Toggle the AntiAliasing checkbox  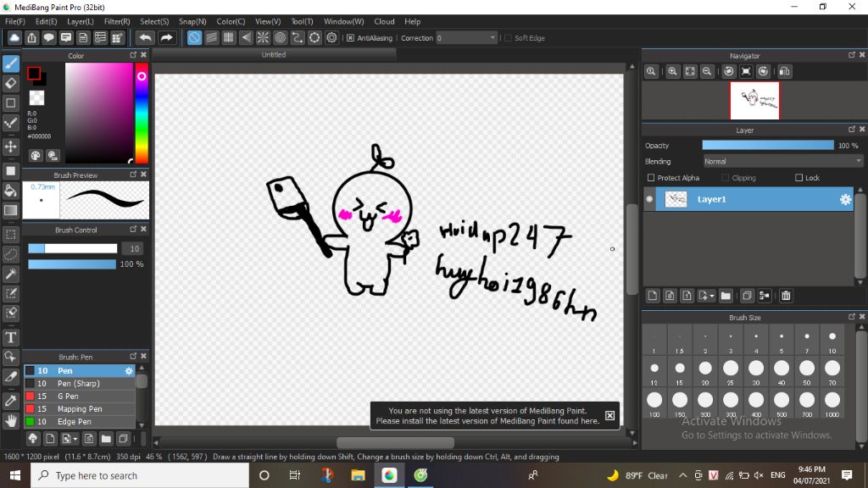350,37
